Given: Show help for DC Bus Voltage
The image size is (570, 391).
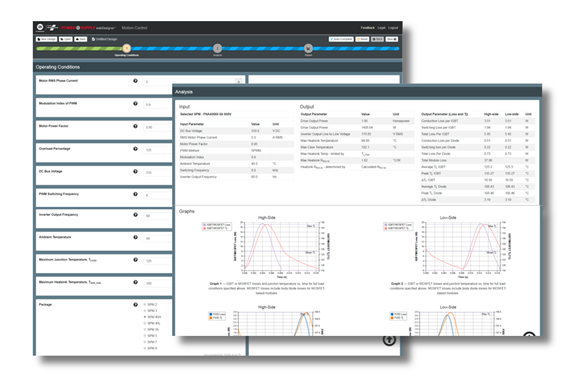Looking at the screenshot, I should click(x=135, y=172).
